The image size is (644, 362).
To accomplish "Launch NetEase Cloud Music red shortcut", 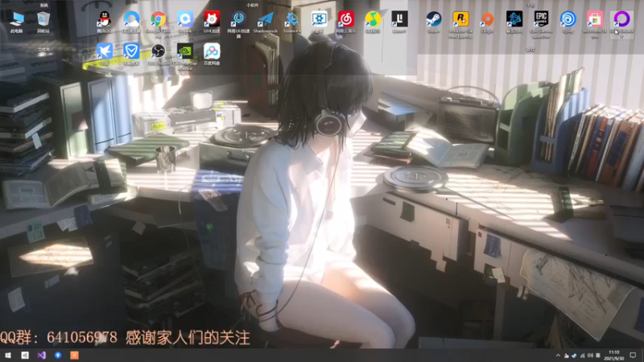I will pyautogui.click(x=346, y=22).
